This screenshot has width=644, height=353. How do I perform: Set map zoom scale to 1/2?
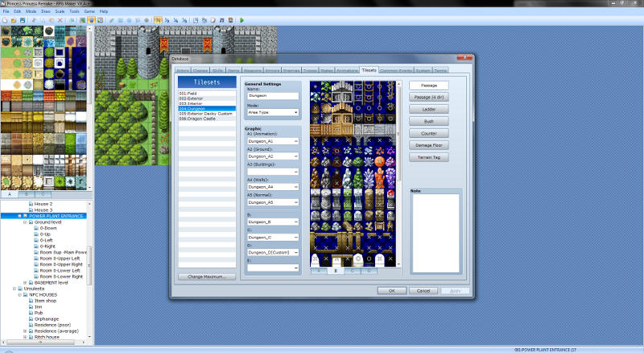click(167, 20)
